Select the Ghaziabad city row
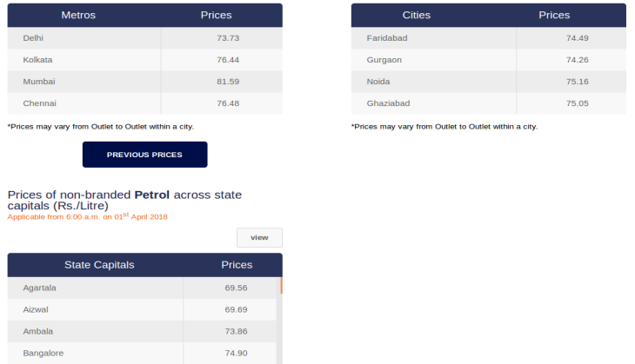This screenshot has width=635, height=364. point(489,103)
